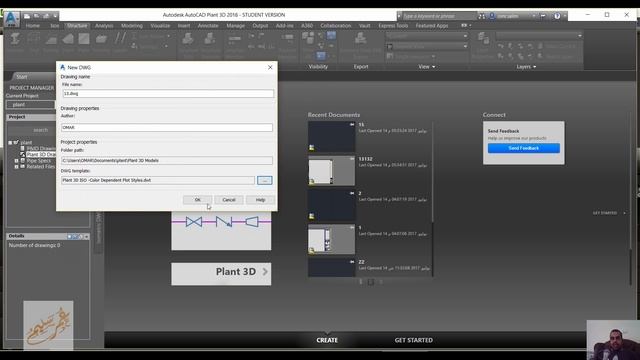Click the Send Feedback button
This screenshot has height=360, width=640.
point(524,148)
